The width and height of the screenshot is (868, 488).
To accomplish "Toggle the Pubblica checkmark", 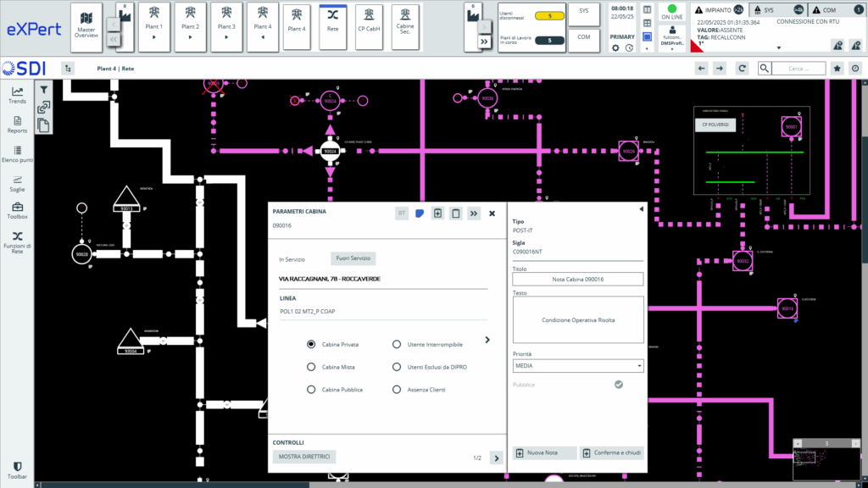I will pos(619,385).
